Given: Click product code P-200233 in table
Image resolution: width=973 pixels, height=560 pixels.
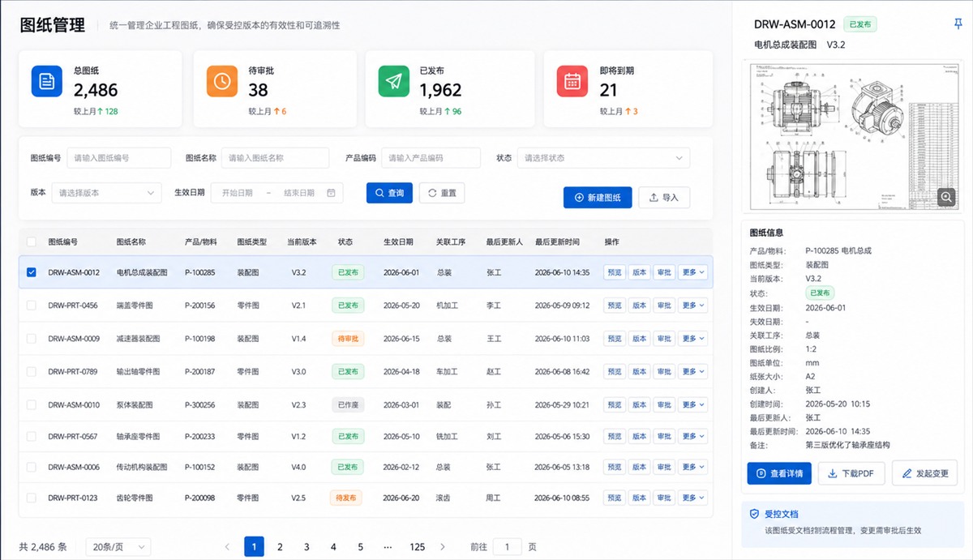Looking at the screenshot, I should coord(200,436).
